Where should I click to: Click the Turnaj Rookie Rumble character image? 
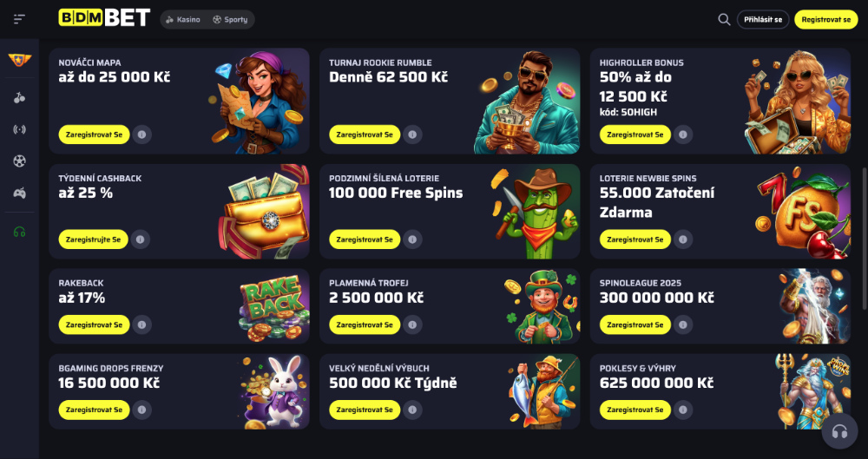click(x=526, y=102)
